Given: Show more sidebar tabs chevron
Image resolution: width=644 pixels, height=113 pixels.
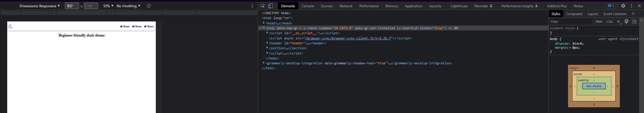Looking at the screenshot, I should tap(633, 14).
